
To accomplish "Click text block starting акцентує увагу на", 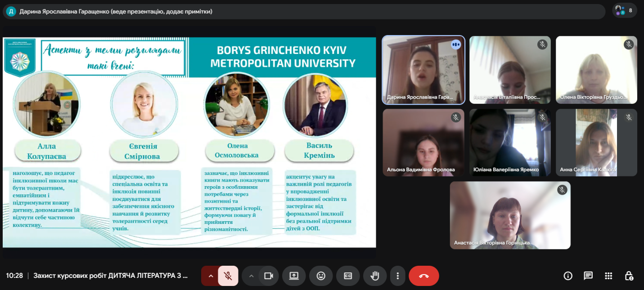I will pos(320,202).
